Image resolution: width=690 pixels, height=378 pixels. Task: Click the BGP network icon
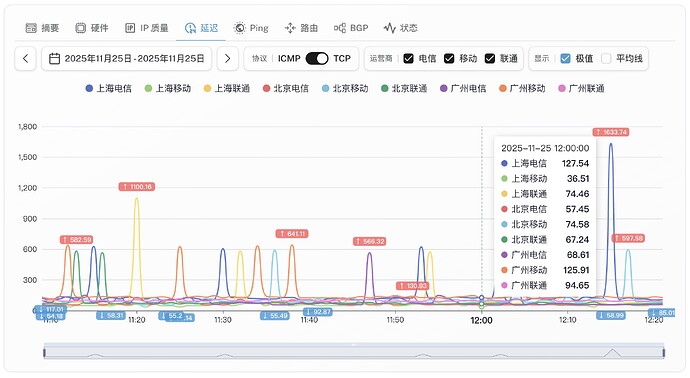tap(340, 28)
